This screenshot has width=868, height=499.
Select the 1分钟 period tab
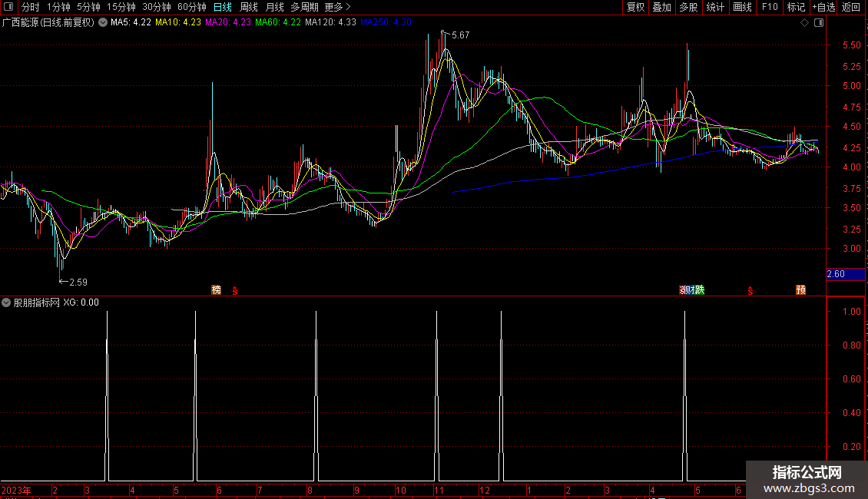58,7
